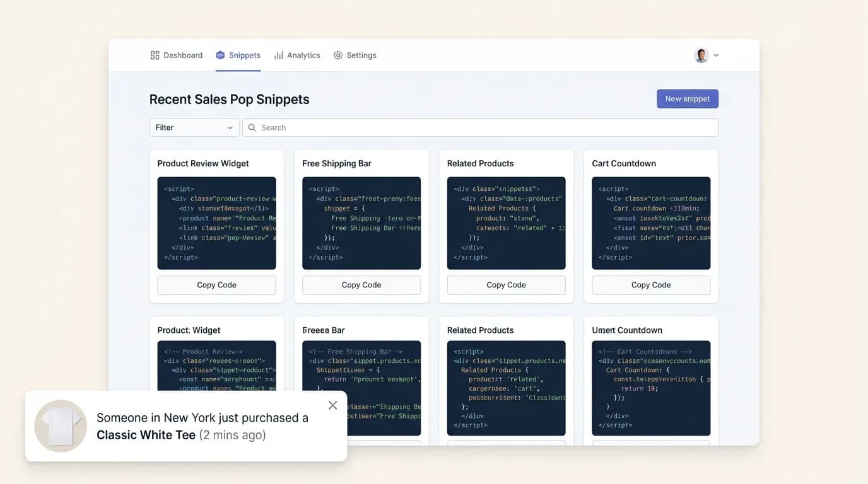The height and width of the screenshot is (484, 868).
Task: Click the Product: Widget card title
Action: point(189,330)
